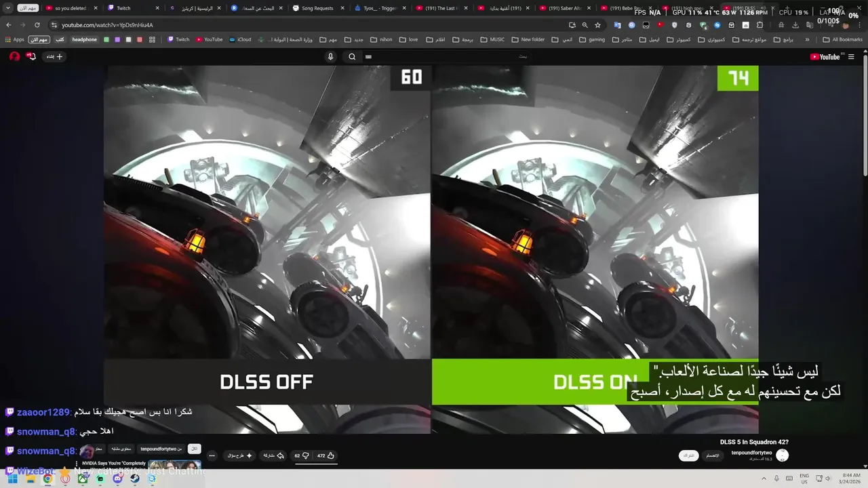The image size is (868, 488).
Task: Switch ENG US keyboard language indicator
Action: (x=804, y=479)
